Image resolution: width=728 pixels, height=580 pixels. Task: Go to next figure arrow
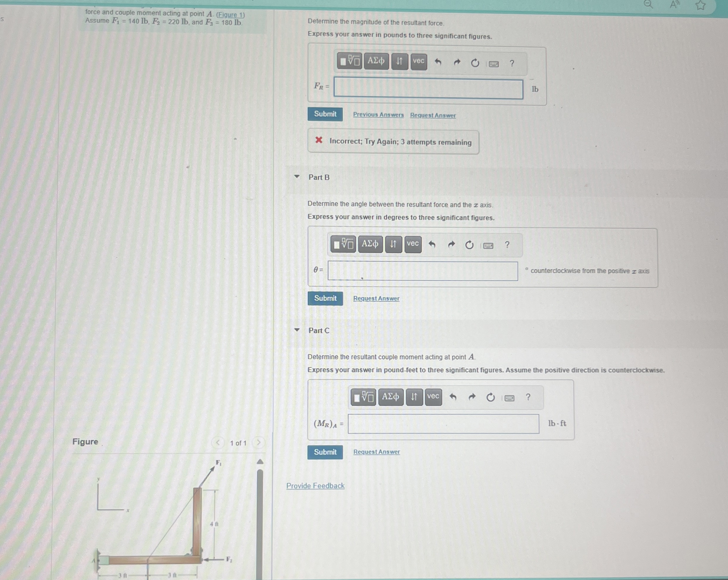(x=259, y=442)
